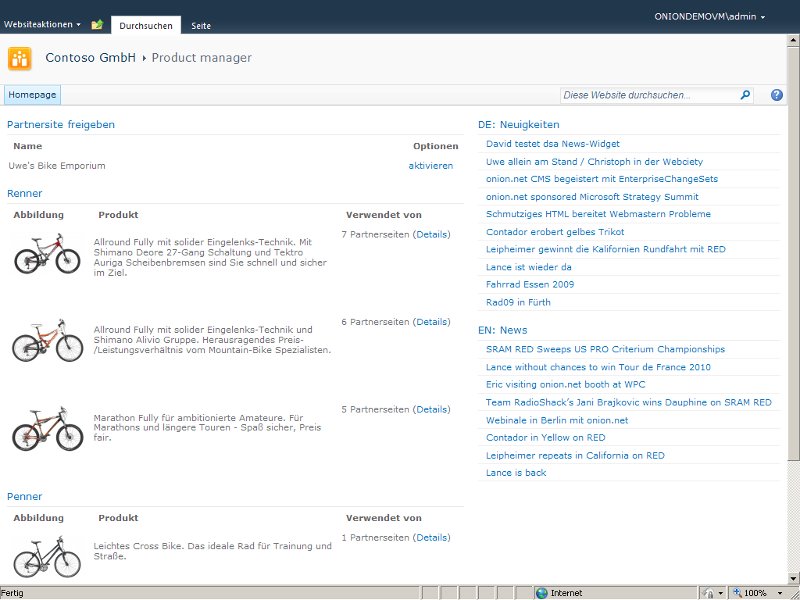Select the Durchsuchen ribbon tab
The width and height of the screenshot is (800, 600).
pos(146,25)
